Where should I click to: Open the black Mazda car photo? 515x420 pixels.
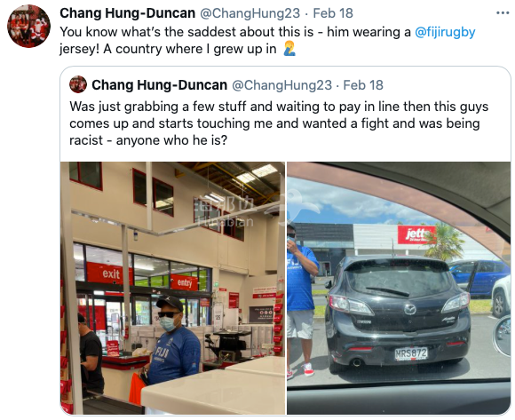point(399,288)
